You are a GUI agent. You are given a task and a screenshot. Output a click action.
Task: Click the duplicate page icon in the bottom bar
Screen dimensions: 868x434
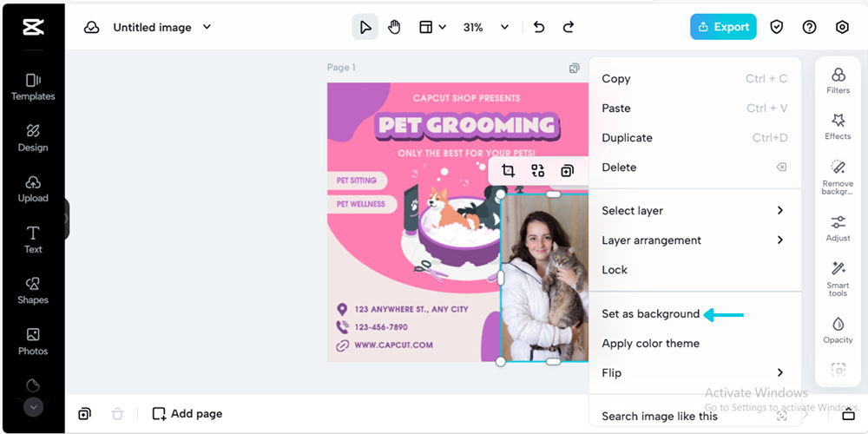[x=84, y=413]
